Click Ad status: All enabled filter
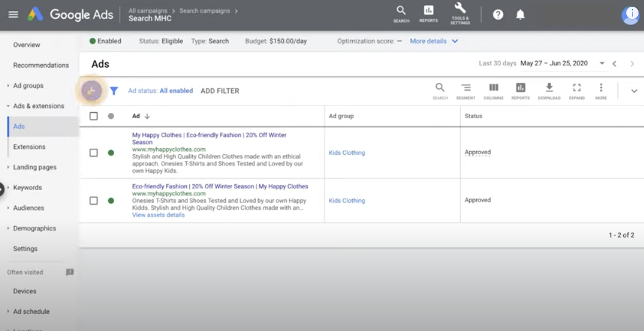Screen dimensions: 644x331 (x=160, y=91)
